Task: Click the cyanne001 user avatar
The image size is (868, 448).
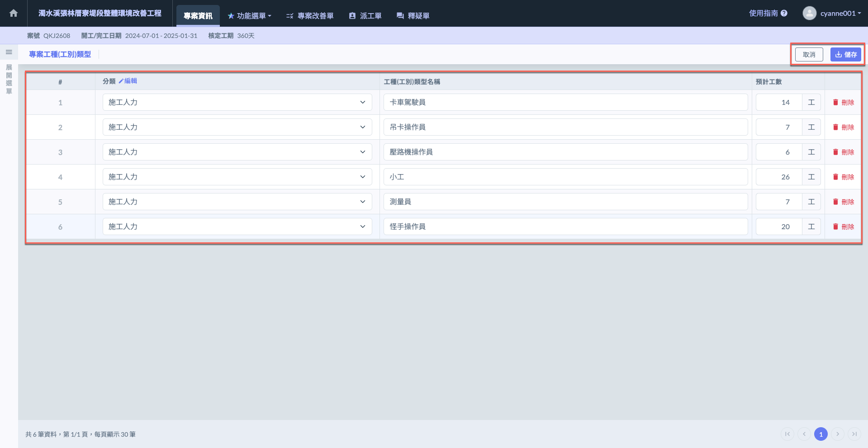Action: tap(809, 13)
